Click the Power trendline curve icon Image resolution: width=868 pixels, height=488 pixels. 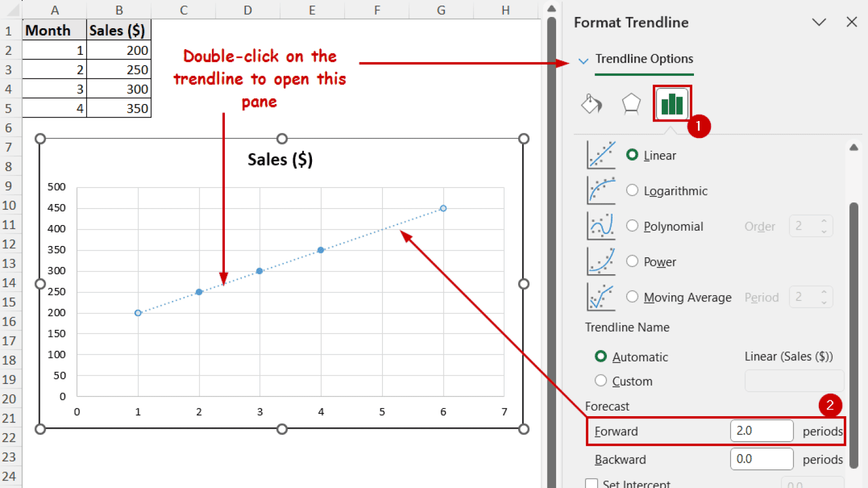pyautogui.click(x=601, y=261)
